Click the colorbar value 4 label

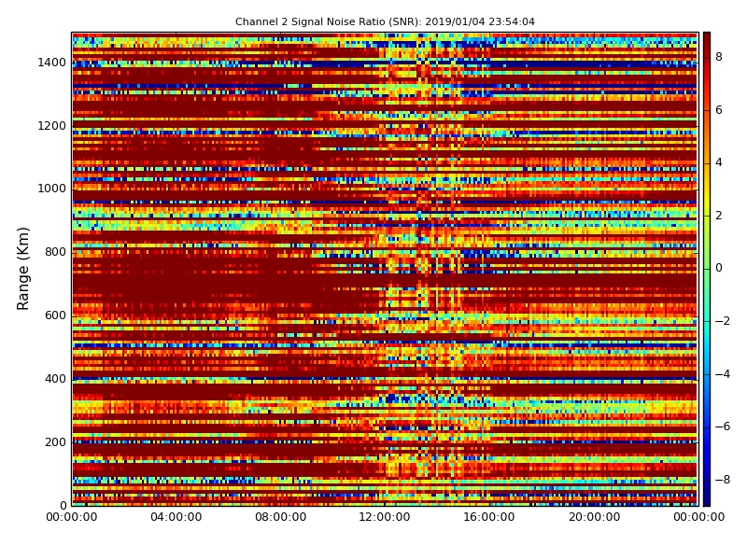[x=719, y=162]
